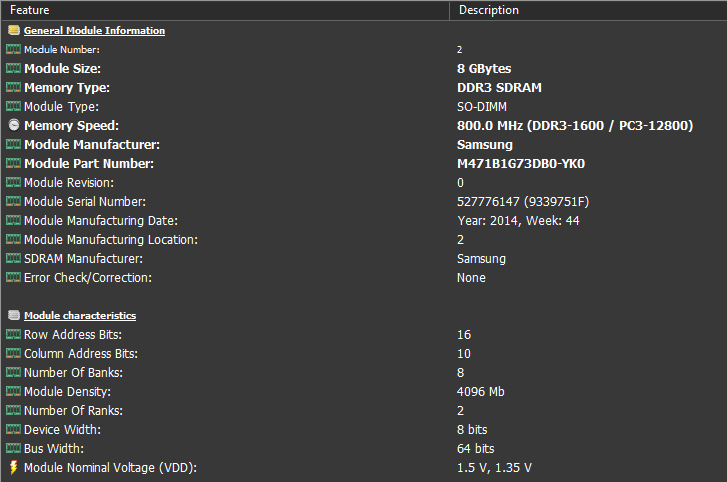Click the Memory Speed clock icon
The width and height of the screenshot is (727, 482).
(x=13, y=126)
